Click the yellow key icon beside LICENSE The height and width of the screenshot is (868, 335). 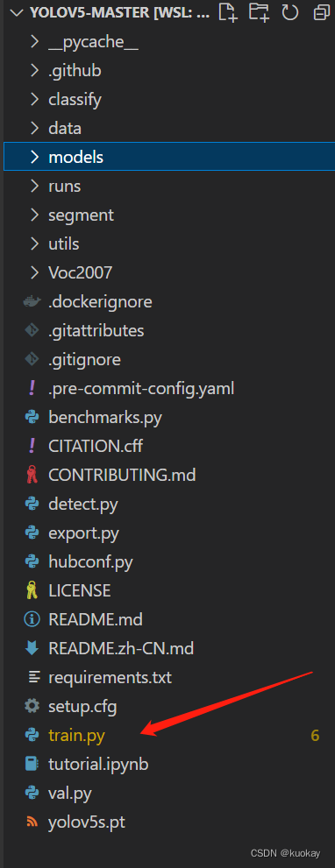click(32, 590)
